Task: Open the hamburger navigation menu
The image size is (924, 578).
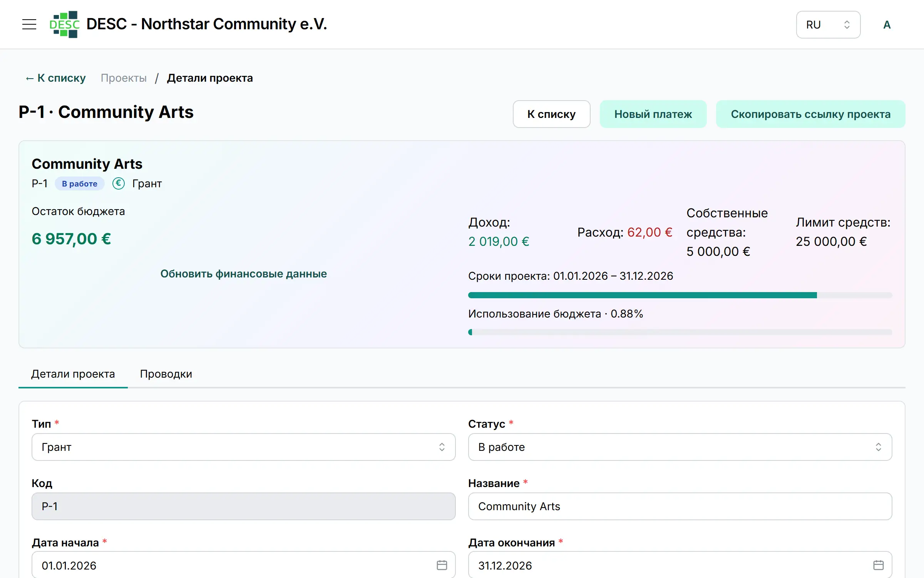Action: click(x=29, y=24)
